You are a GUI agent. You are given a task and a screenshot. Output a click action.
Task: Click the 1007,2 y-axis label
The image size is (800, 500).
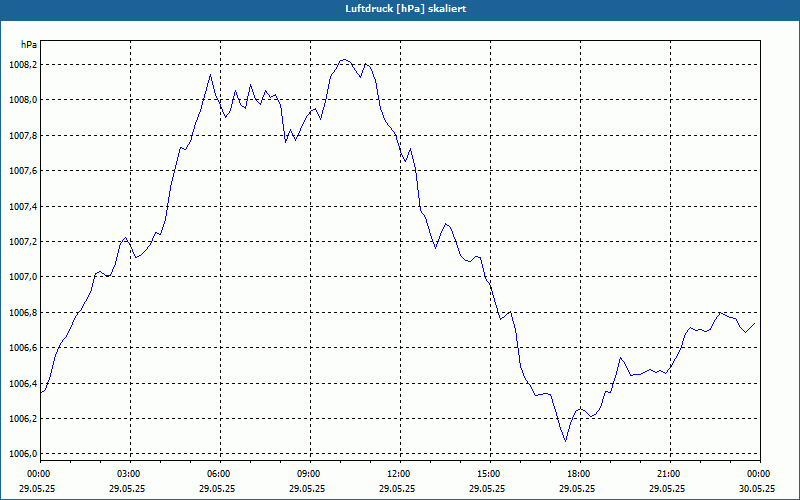[x=23, y=242]
